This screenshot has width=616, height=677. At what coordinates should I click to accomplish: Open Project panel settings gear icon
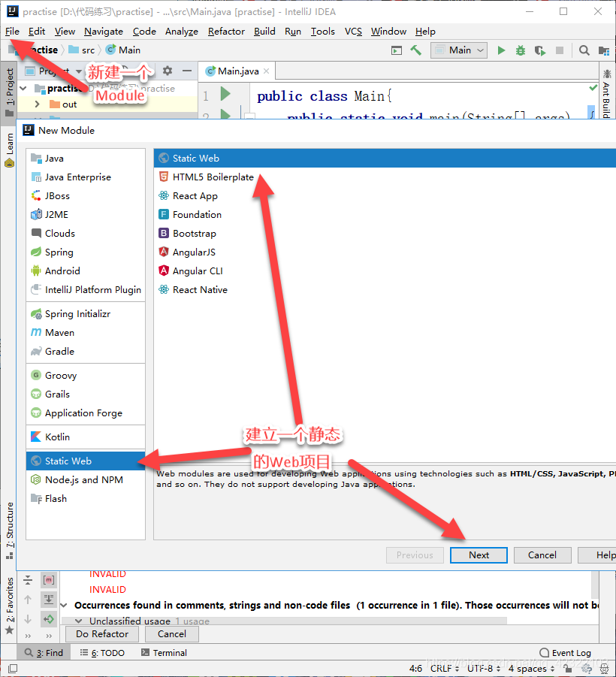(x=167, y=71)
